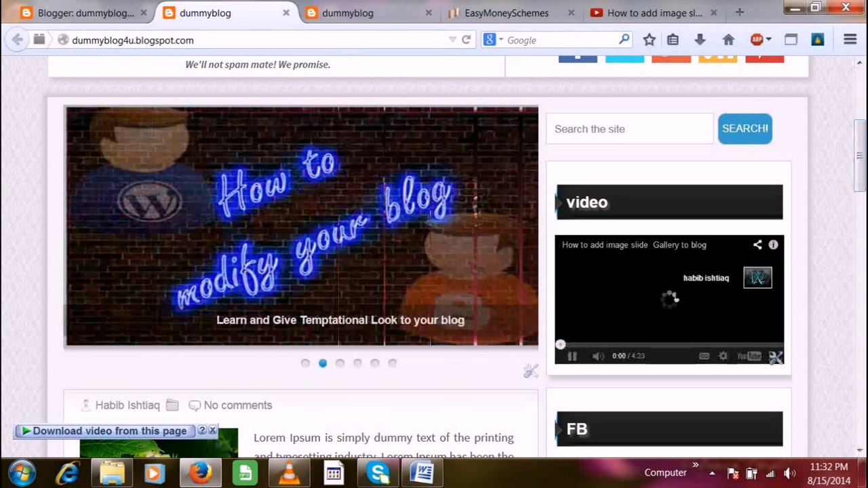
Task: Open the downloads arrow icon
Action: pyautogui.click(x=700, y=40)
